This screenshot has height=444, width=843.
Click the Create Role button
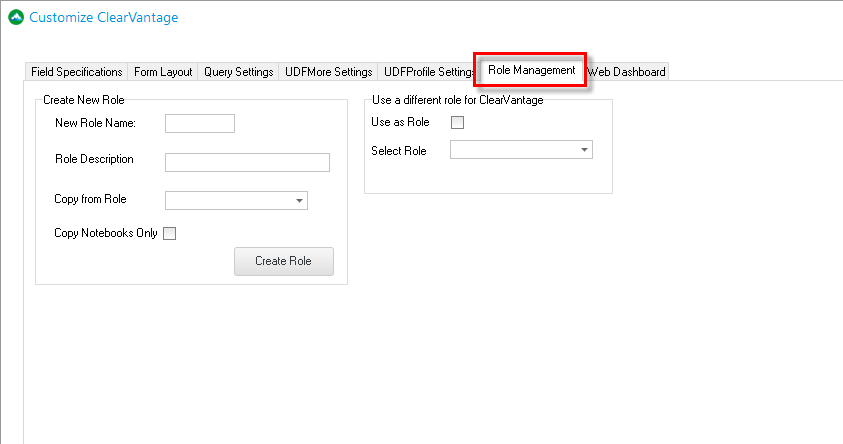[x=284, y=261]
